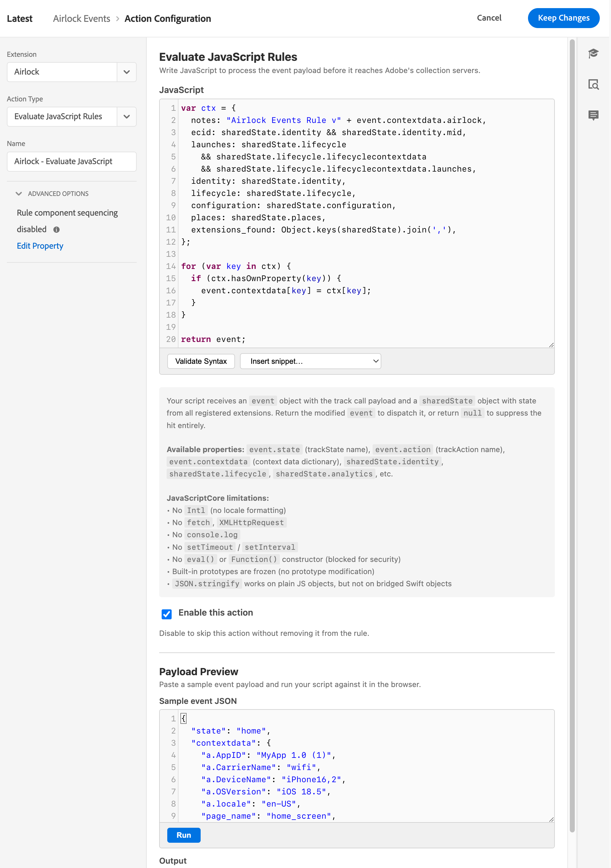Grab the JavaScript editor resize handle
611x868 pixels.
(551, 345)
